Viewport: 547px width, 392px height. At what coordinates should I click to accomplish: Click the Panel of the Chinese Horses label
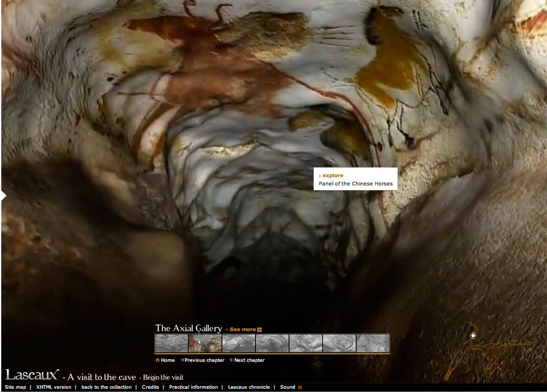coord(356,184)
